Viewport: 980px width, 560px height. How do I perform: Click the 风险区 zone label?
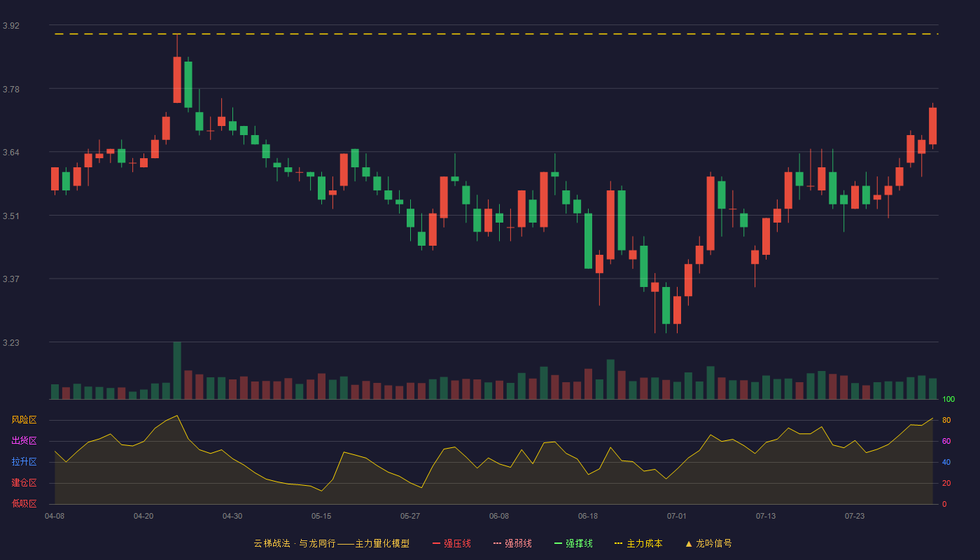(x=24, y=420)
